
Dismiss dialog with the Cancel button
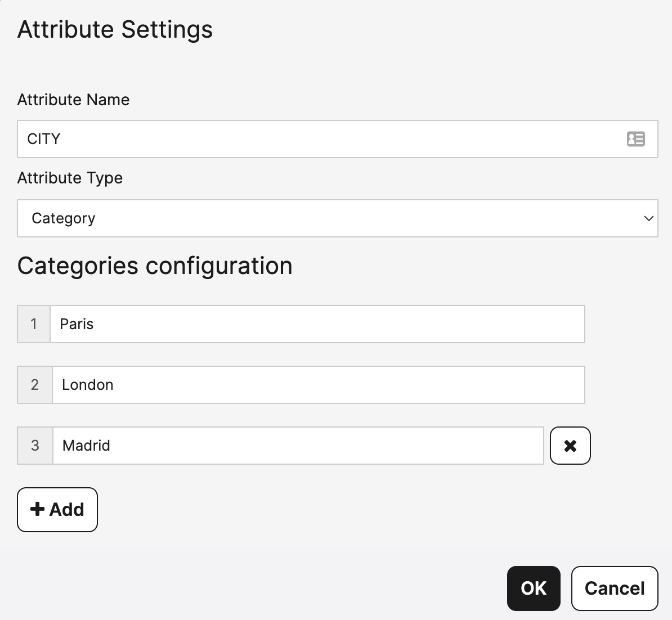[x=615, y=588]
